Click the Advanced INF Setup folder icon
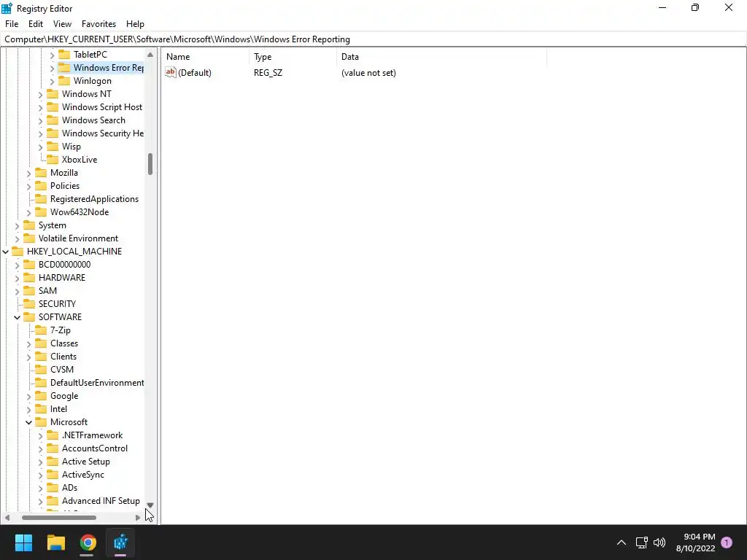The width and height of the screenshot is (747, 560). click(53, 501)
